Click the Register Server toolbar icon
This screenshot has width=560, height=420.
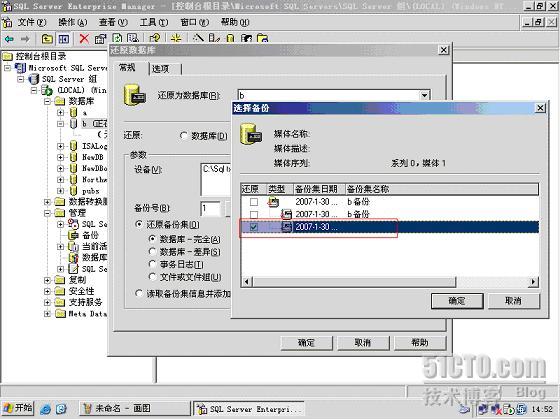[214, 38]
